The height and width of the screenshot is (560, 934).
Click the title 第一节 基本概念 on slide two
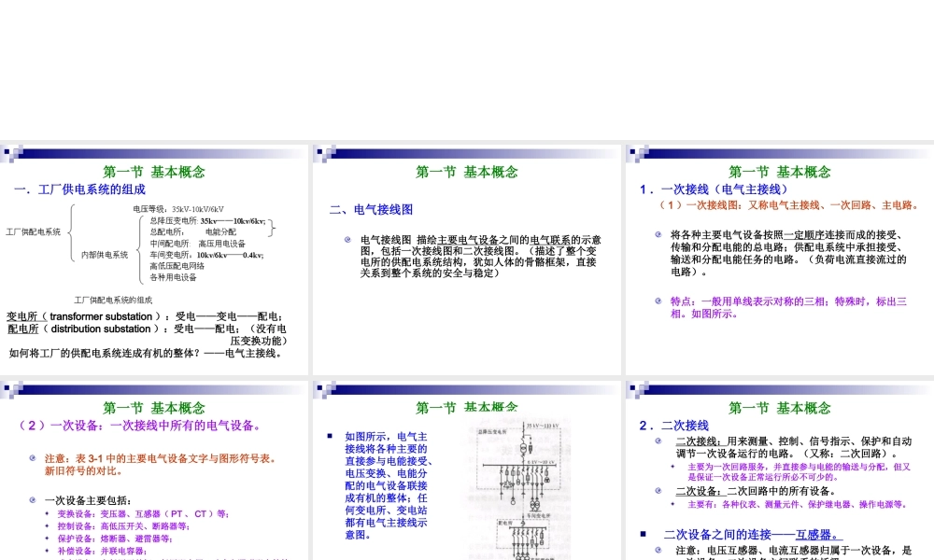(470, 172)
